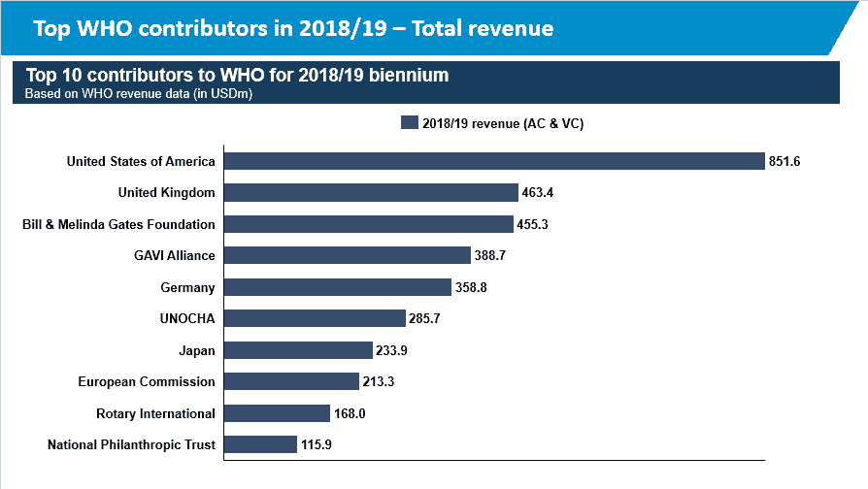
Task: Click the subtitle Based on WHO revenue data
Action: [139, 93]
